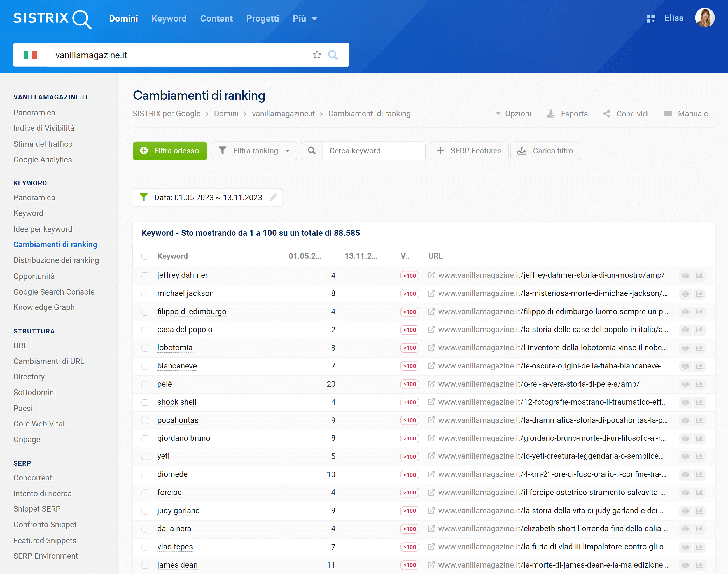Viewport: 728px width, 574px height.
Task: Click eye icon for giordano bruno row
Action: tap(685, 438)
